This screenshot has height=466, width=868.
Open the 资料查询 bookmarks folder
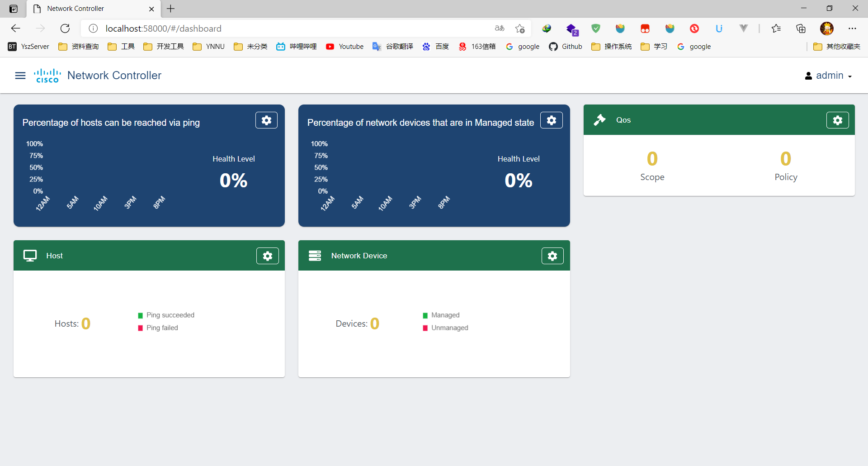pyautogui.click(x=79, y=47)
